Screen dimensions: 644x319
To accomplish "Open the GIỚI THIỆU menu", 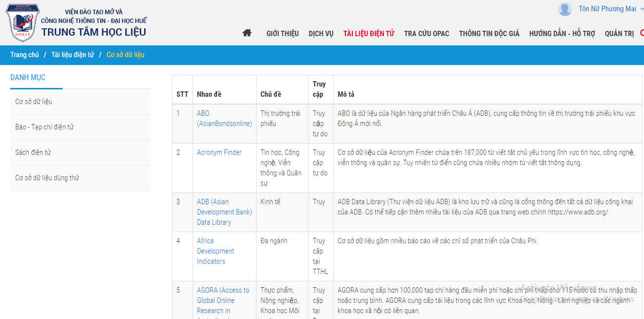I will pyautogui.click(x=282, y=34).
